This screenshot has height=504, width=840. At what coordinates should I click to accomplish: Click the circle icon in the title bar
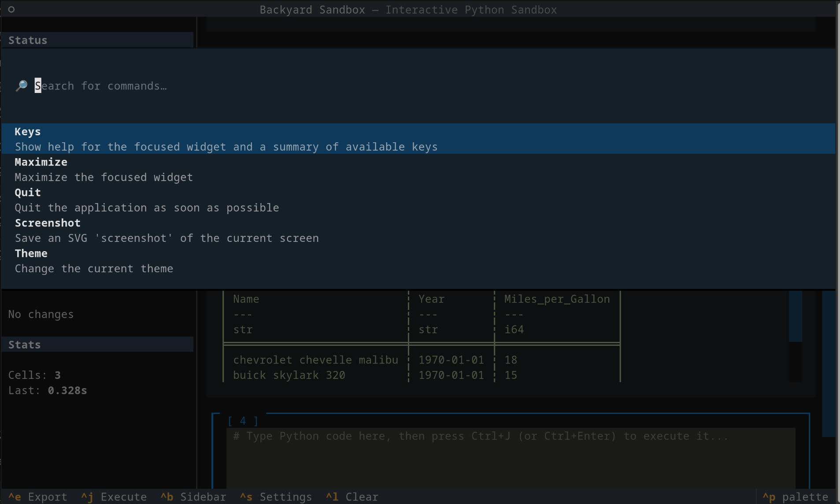(x=11, y=9)
